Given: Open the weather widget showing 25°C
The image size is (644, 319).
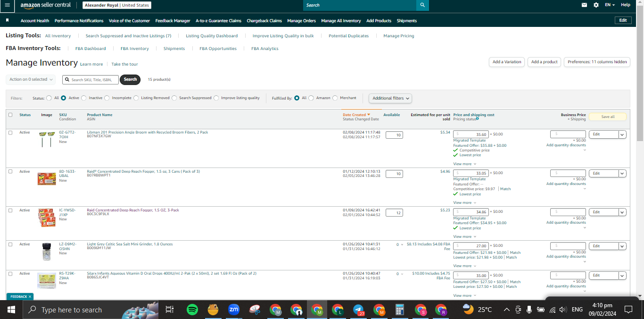Looking at the screenshot, I should tap(477, 310).
